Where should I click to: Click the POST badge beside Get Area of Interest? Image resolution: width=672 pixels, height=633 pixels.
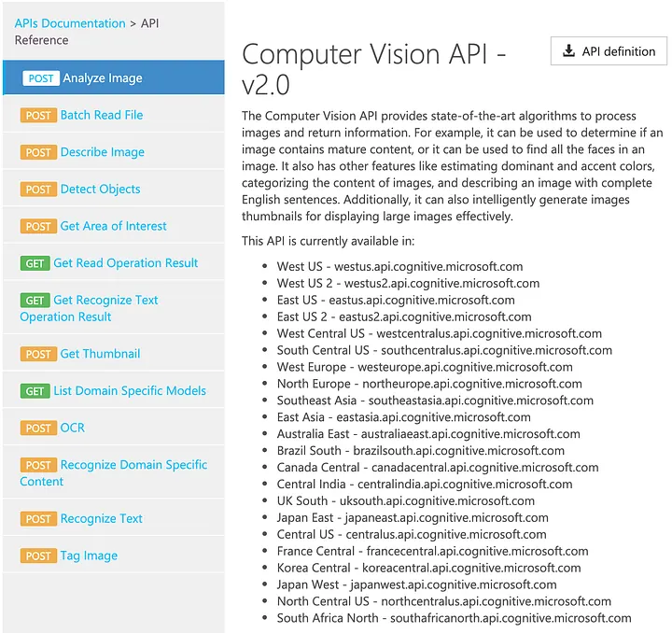tap(38, 226)
